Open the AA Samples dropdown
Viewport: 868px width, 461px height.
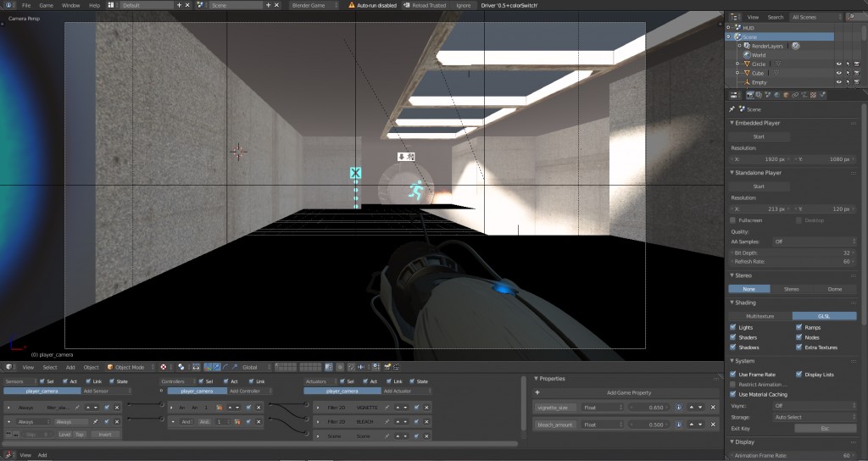(x=815, y=242)
